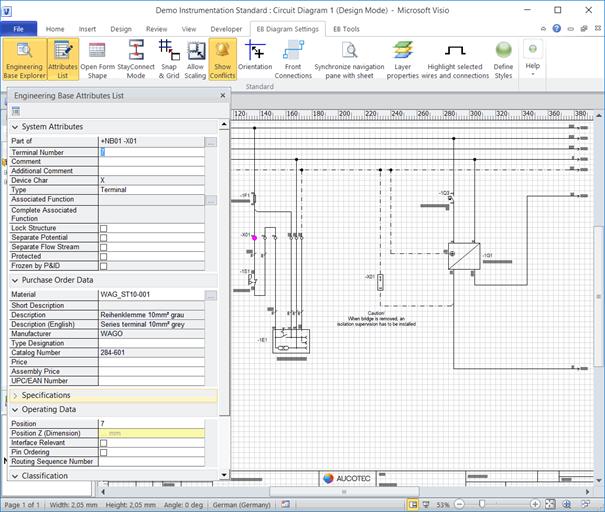Open Snap & Grid settings
605x512 pixels.
167,60
